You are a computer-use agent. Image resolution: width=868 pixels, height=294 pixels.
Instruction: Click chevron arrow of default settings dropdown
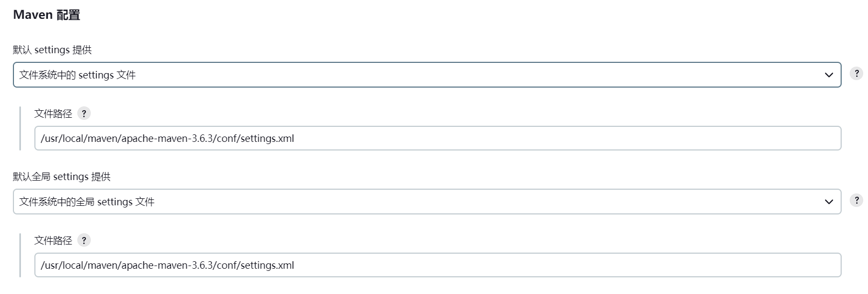[829, 75]
